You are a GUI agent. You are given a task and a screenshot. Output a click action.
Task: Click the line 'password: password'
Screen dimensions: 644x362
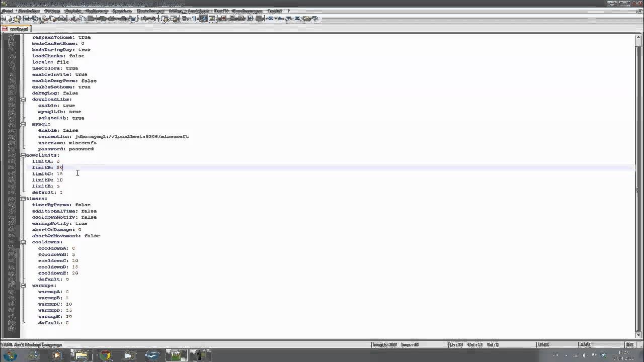(66, 149)
